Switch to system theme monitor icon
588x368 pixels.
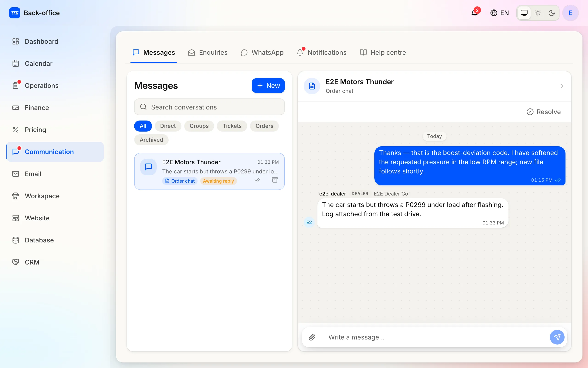coord(524,13)
